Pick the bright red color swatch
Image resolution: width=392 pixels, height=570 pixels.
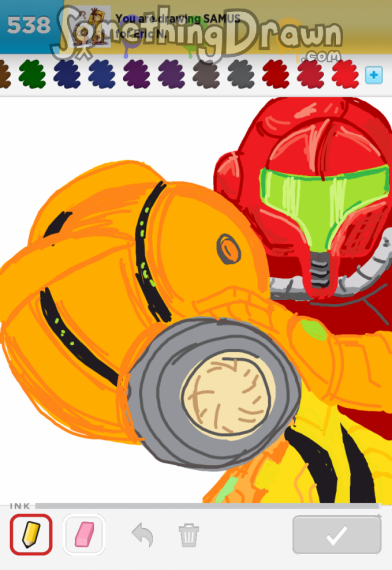pyautogui.click(x=345, y=74)
